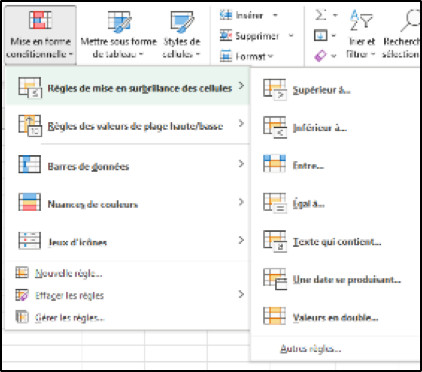Click the AutoSum sigma icon
This screenshot has width=422, height=372.
[321, 15]
